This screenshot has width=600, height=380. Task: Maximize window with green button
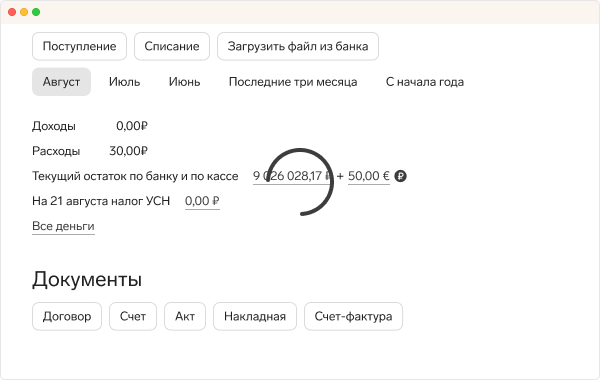tap(36, 12)
